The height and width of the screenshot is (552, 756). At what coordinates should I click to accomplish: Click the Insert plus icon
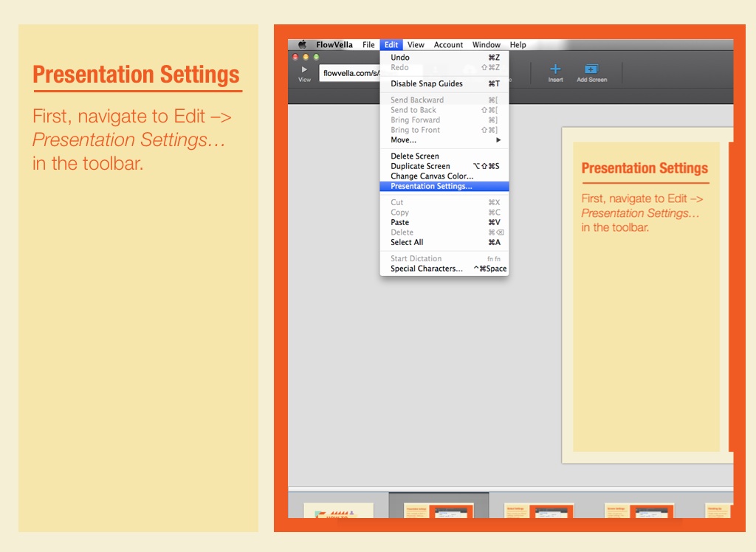tap(555, 70)
